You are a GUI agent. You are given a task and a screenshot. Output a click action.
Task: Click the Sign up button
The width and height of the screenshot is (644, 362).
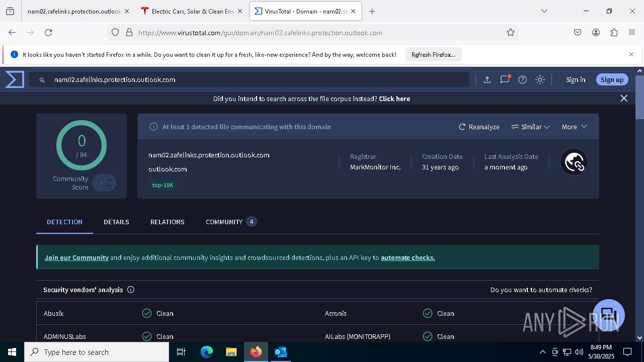pyautogui.click(x=612, y=79)
